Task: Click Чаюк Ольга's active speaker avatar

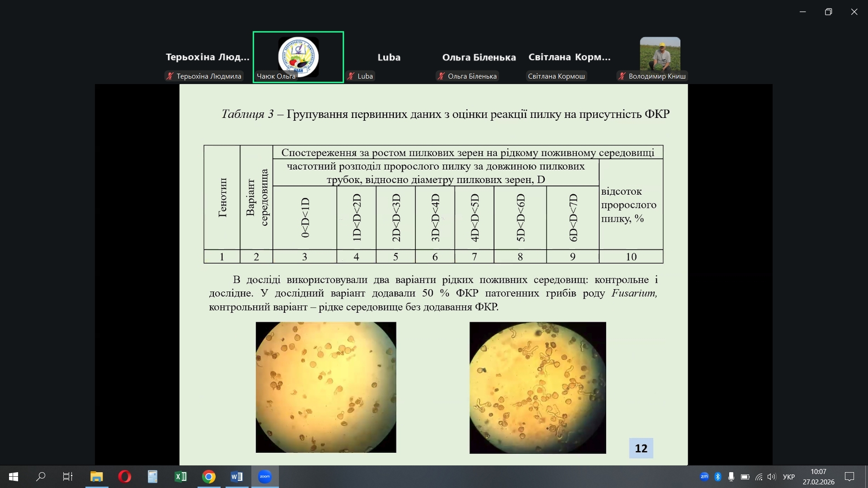Action: click(298, 56)
